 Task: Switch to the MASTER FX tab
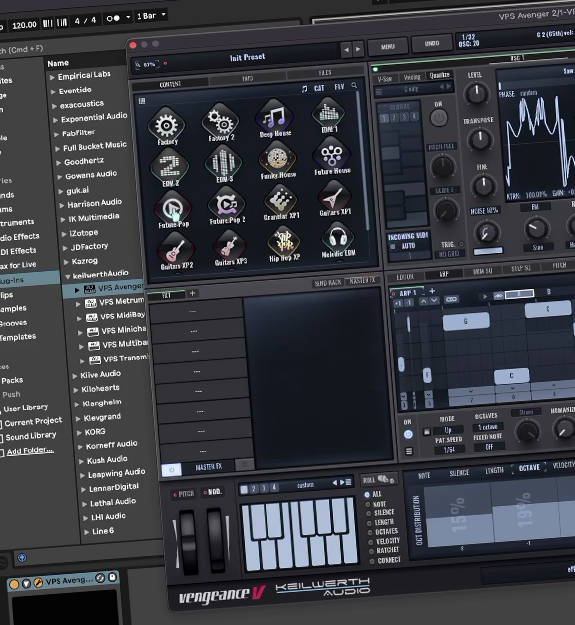[362, 281]
